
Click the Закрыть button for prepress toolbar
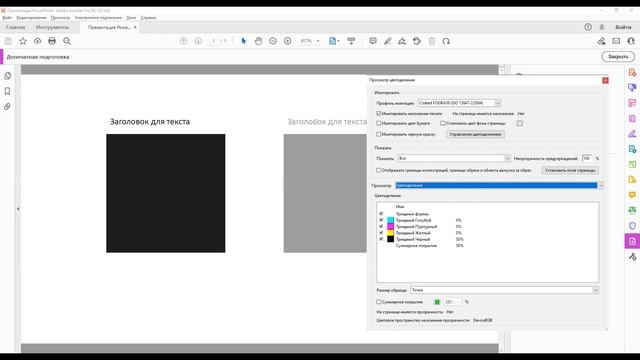coord(618,57)
